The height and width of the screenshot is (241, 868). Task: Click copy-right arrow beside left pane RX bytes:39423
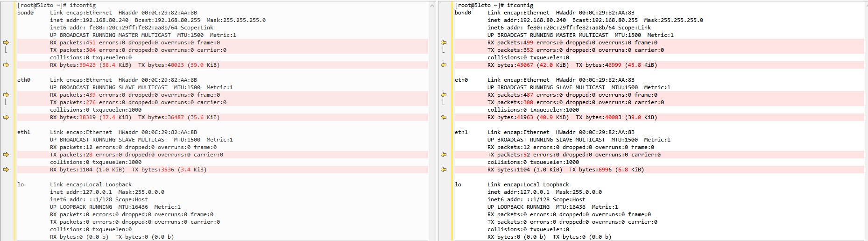click(6, 65)
